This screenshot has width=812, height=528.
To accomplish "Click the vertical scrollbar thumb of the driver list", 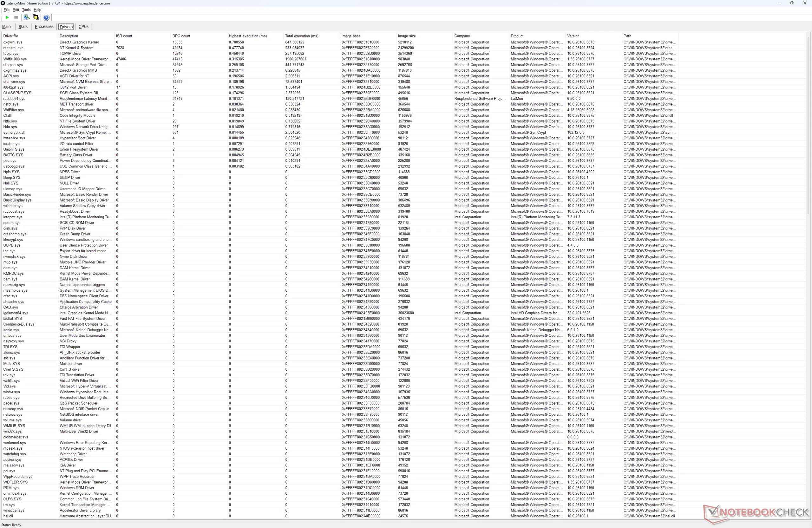I will 808,126.
